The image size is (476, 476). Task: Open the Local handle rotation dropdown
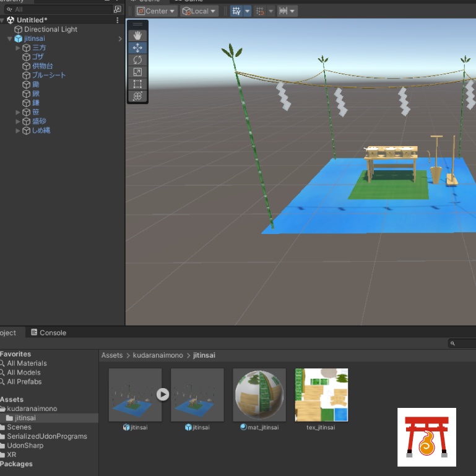coord(199,11)
